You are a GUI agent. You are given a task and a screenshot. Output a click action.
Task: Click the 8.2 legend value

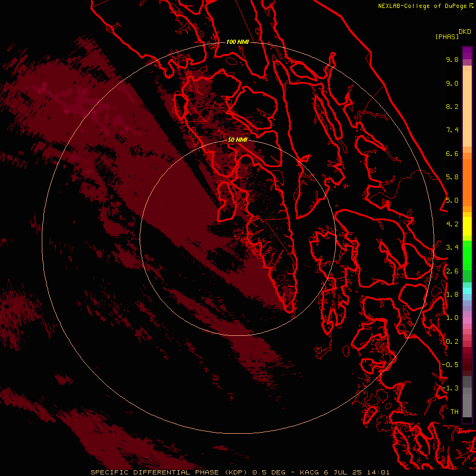click(452, 106)
